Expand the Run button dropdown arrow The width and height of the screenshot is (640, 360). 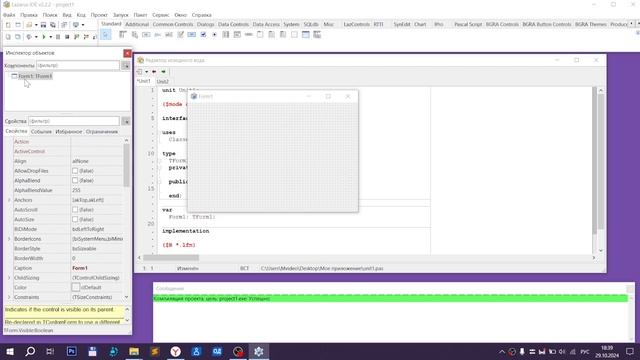tap(51, 37)
